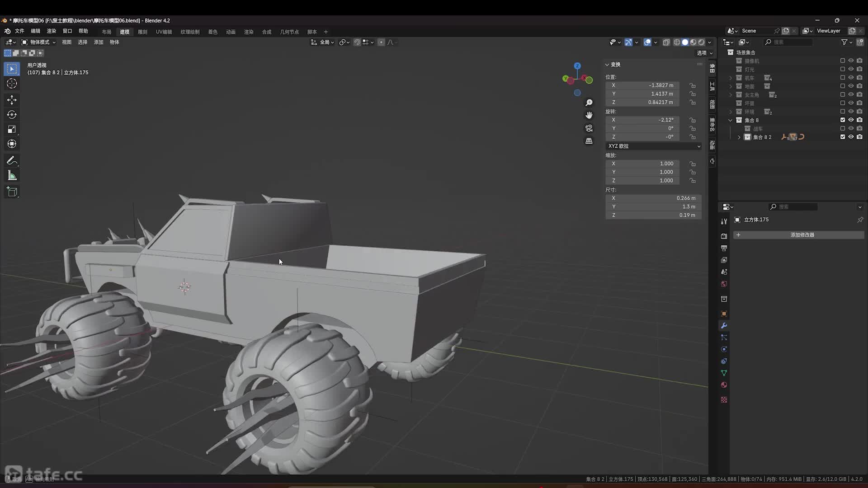The width and height of the screenshot is (868, 488).
Task: Select the Select Box tool
Action: pyautogui.click(x=12, y=69)
